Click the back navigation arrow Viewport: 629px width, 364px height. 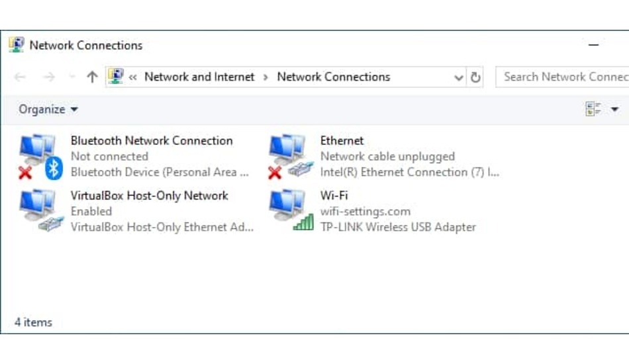20,77
